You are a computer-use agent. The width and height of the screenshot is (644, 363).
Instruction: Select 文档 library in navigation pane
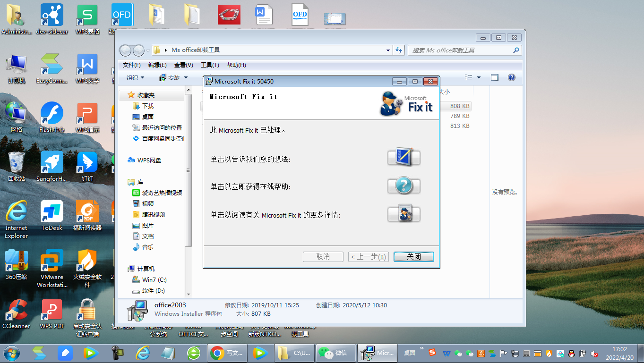pyautogui.click(x=143, y=236)
